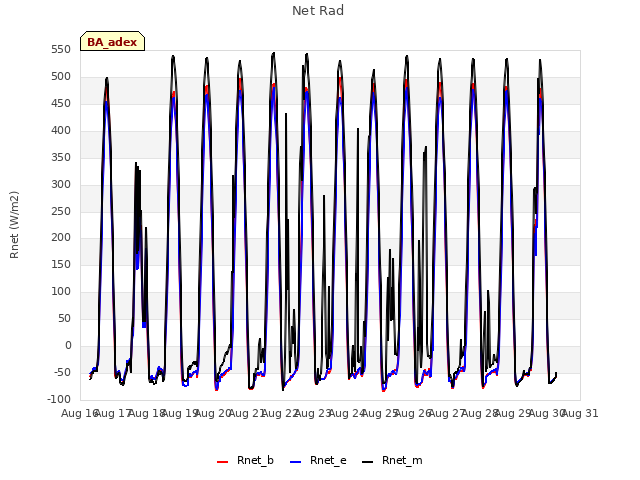Click the 550 y-axis tick label
Viewport: 640px width, 480px height.
click(x=61, y=50)
